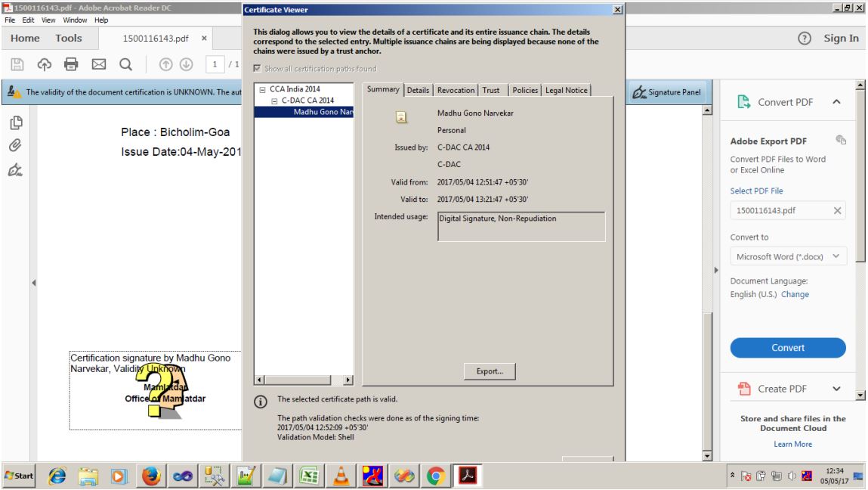This screenshot has height=490, width=868.
Task: Open the Signature Panel
Action: [667, 92]
